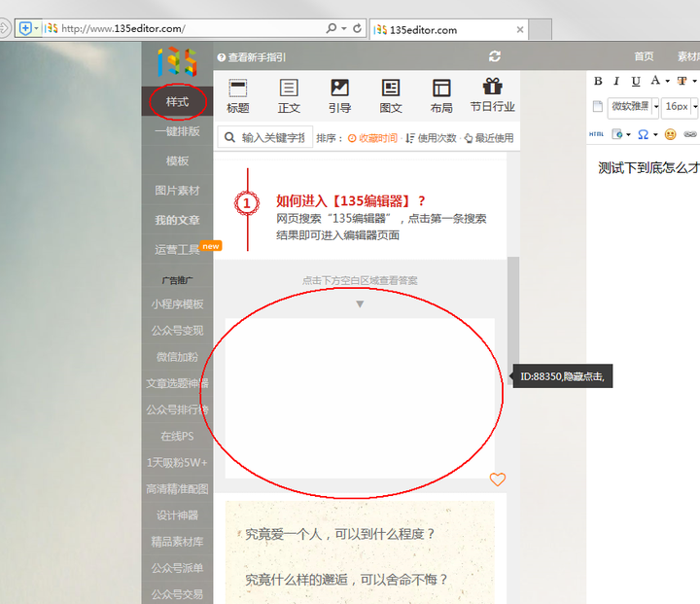Select the 如何进入【135编辑器】 style card
This screenshot has height=604, width=700.
[x=360, y=210]
